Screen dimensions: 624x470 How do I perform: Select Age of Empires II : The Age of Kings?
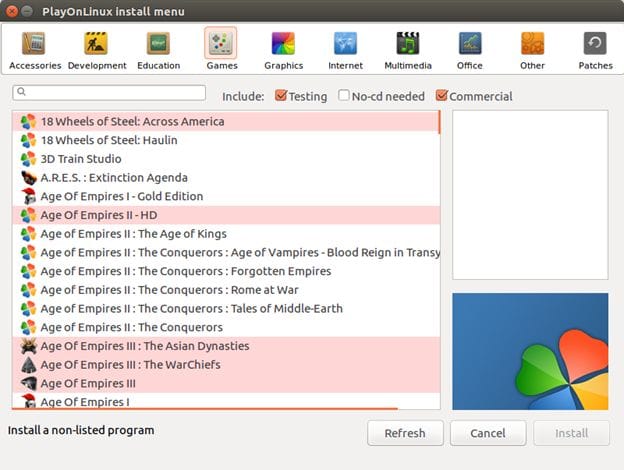[226, 234]
